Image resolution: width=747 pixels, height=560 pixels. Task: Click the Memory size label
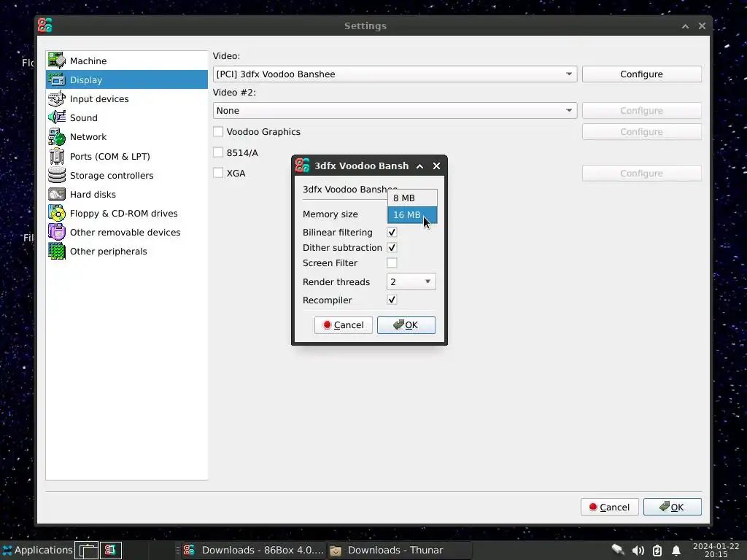click(x=330, y=214)
